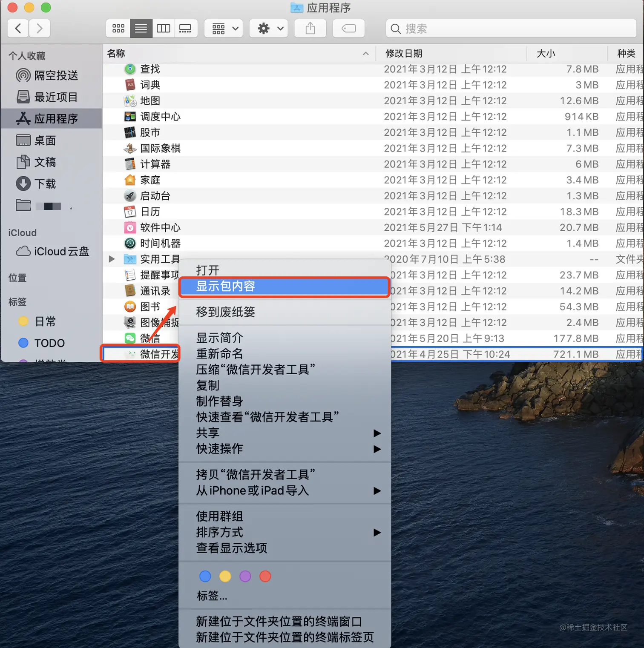Select the 日历 app icon

(x=130, y=212)
